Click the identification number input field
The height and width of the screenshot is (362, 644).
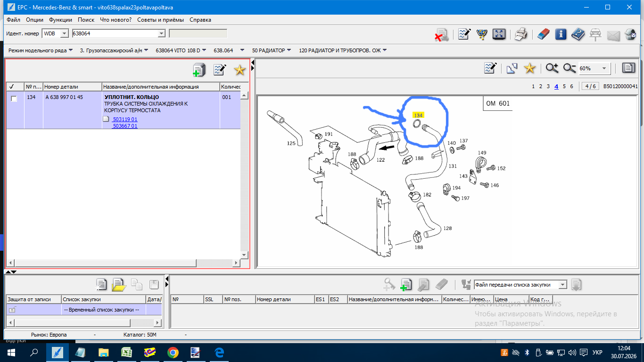[x=115, y=33]
